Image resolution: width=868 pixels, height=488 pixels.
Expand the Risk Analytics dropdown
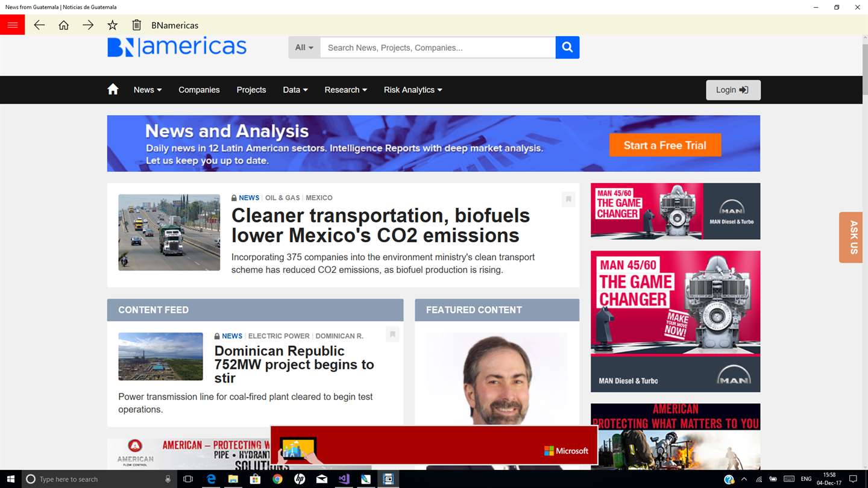click(413, 90)
